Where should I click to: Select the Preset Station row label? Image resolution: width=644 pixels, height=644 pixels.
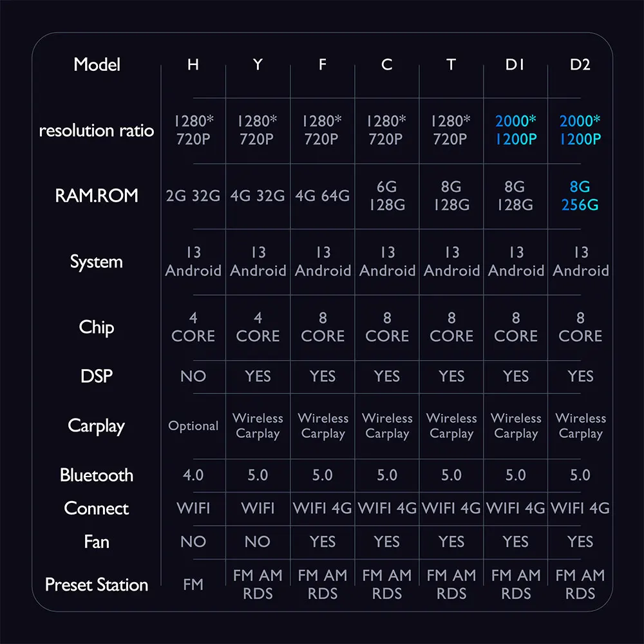pos(97,585)
